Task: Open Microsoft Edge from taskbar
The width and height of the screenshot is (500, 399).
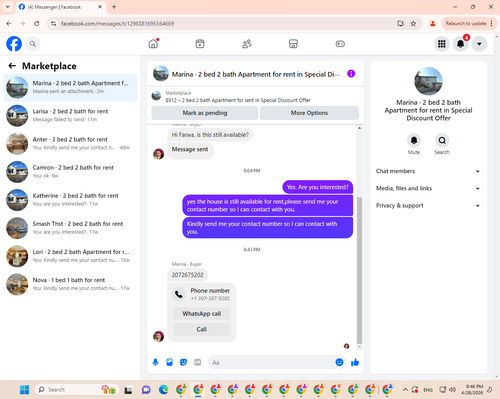Action: click(163, 389)
